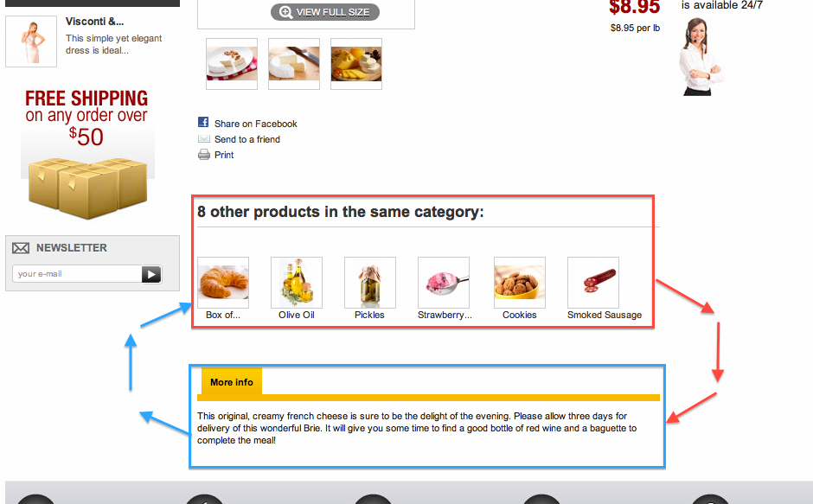813x504 pixels.
Task: Click the Send to a friend link
Action: [x=247, y=139]
